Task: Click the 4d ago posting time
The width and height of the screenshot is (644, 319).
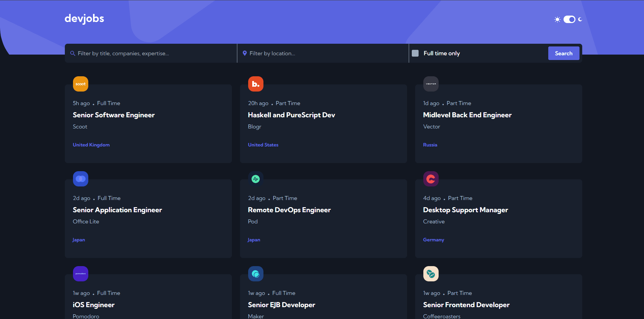Action: point(432,198)
